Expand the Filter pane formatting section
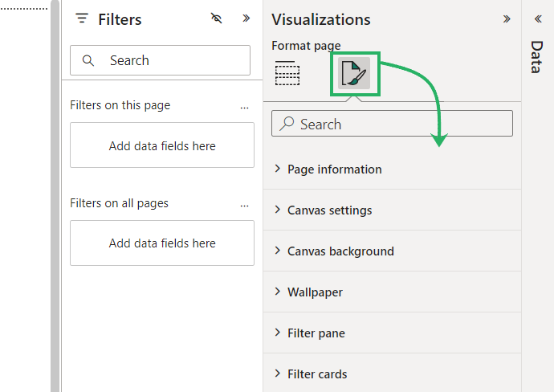Image resolution: width=554 pixels, height=392 pixels. [x=316, y=333]
